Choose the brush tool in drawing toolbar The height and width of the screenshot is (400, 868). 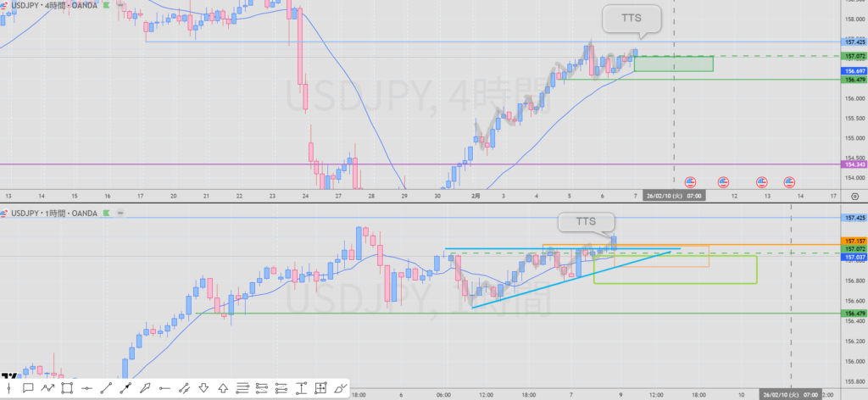point(340,388)
